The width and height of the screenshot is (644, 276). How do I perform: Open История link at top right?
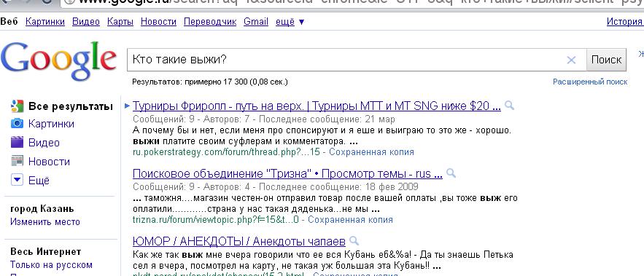coord(625,22)
